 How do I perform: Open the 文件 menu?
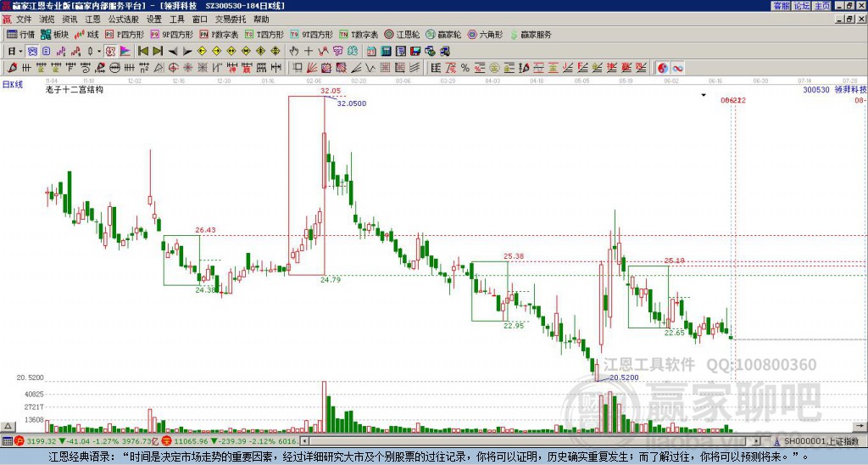point(24,20)
